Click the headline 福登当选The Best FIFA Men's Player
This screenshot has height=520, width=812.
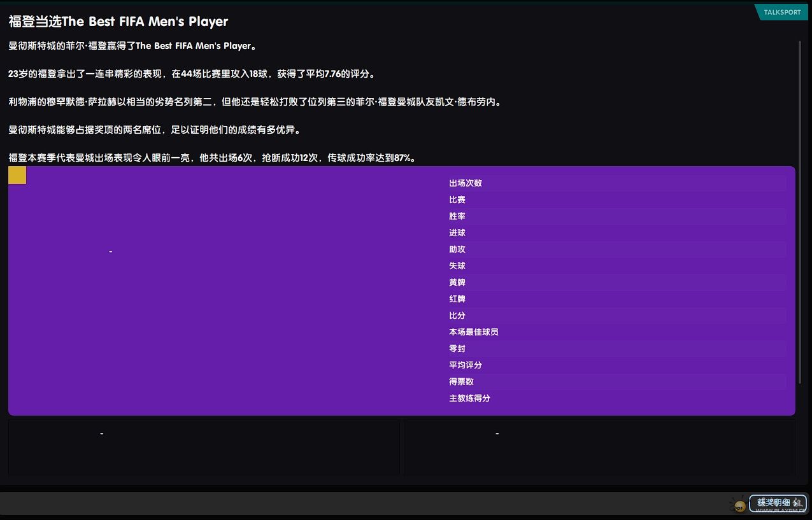click(118, 22)
